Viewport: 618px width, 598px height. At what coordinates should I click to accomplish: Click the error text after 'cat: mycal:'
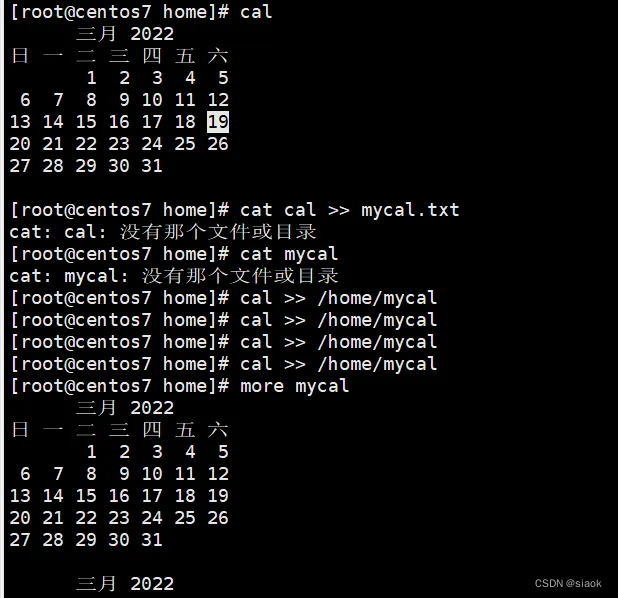coord(240,276)
